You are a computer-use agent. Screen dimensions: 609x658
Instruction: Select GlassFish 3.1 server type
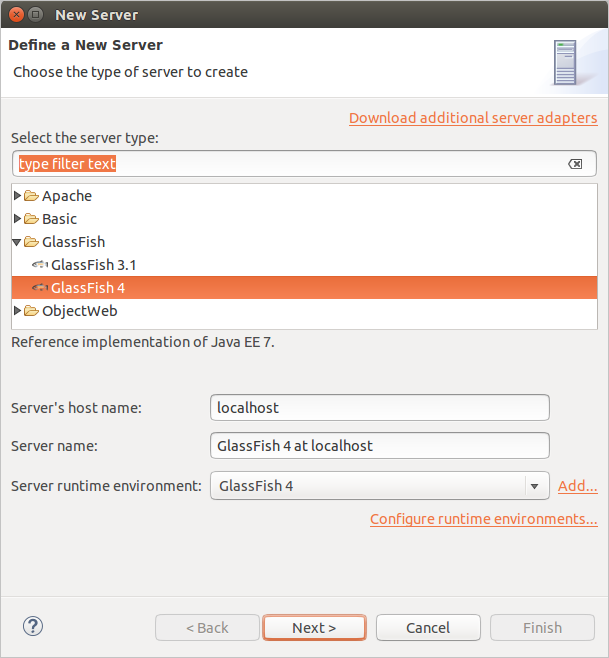click(x=94, y=265)
